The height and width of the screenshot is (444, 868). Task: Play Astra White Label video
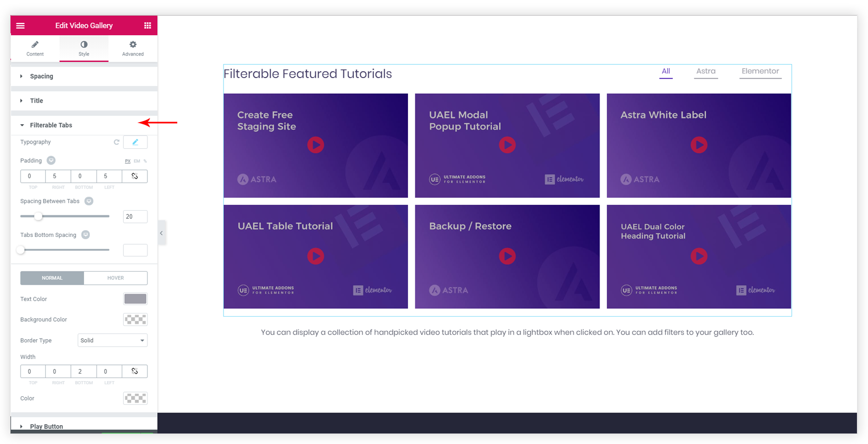coord(699,145)
